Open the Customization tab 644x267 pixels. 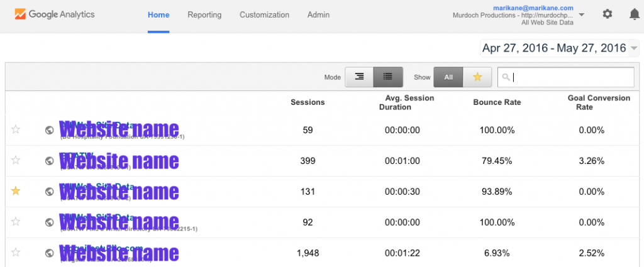pyautogui.click(x=264, y=14)
